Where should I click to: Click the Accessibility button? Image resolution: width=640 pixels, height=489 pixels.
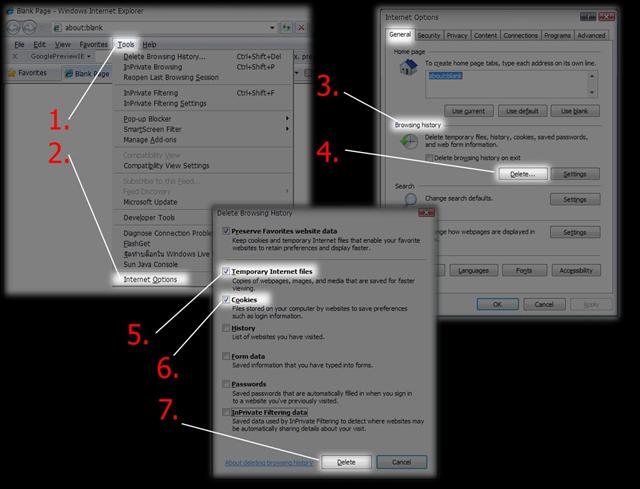tap(576, 270)
